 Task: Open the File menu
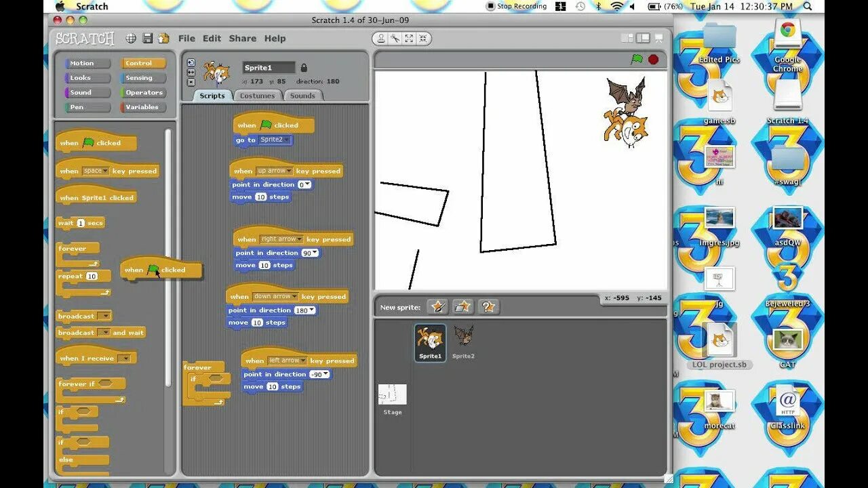point(186,39)
